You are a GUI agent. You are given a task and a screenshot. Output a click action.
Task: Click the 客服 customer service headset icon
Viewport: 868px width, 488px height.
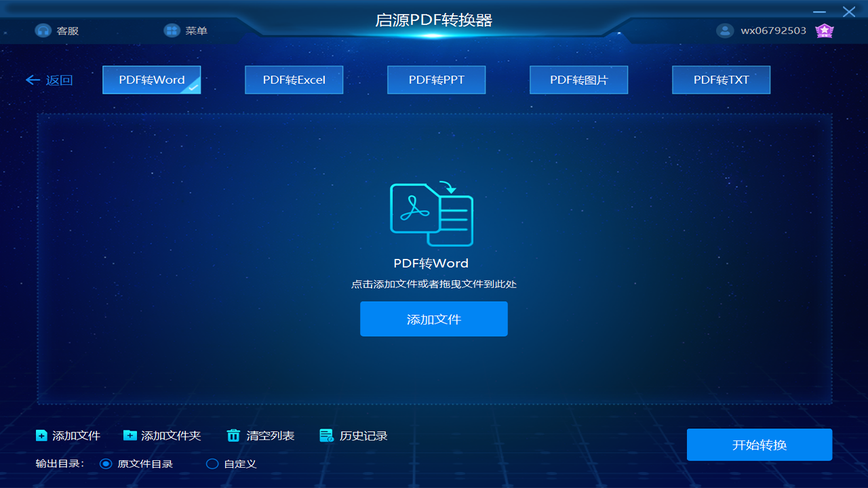coord(43,30)
